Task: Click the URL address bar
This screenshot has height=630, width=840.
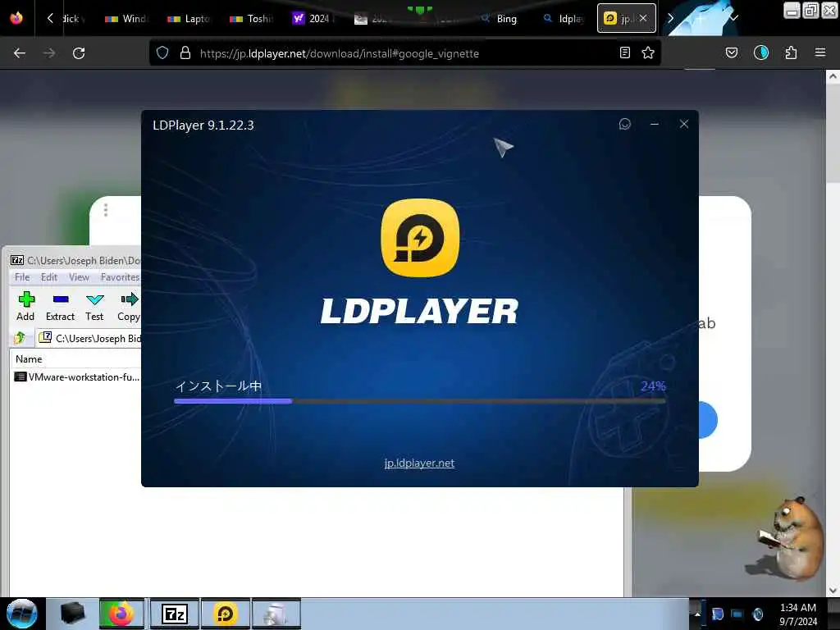Action: click(404, 53)
